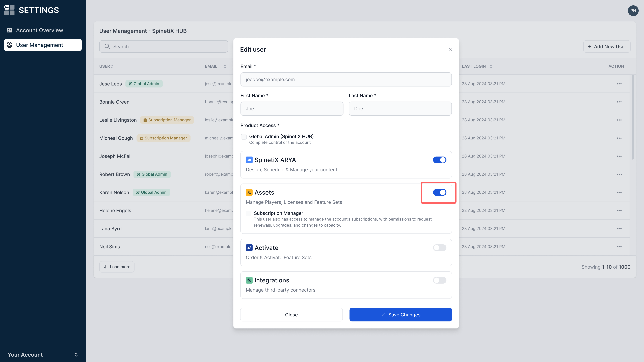
Task: Open Account Overview in sidebar
Action: coord(43,30)
